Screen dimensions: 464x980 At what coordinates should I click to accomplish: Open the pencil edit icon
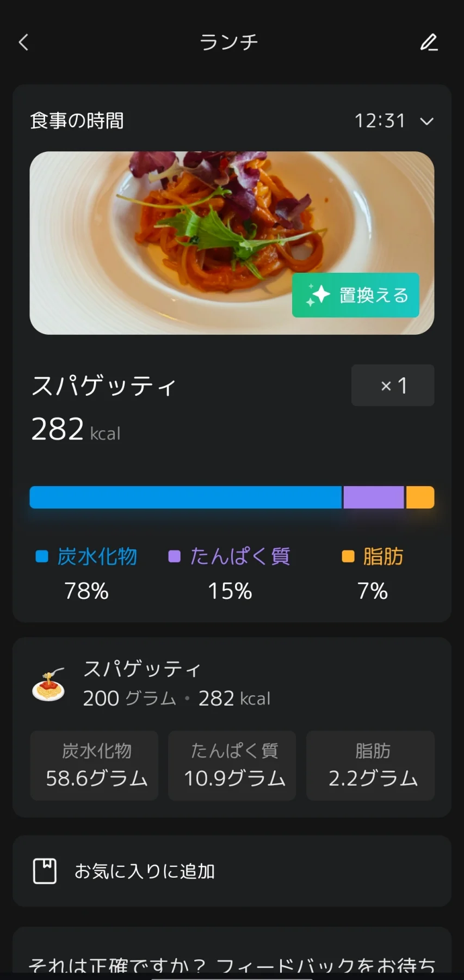[x=429, y=42]
